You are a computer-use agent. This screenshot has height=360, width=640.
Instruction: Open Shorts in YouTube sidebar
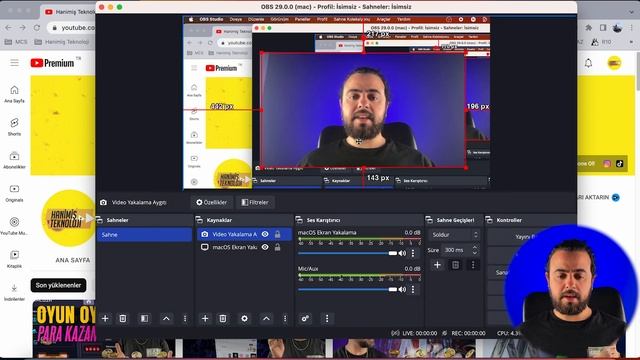pyautogui.click(x=14, y=127)
